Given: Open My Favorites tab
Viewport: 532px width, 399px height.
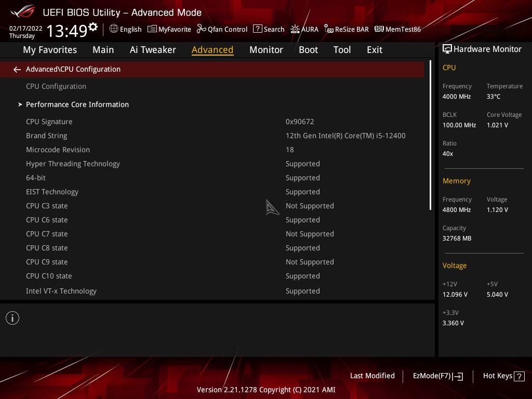Looking at the screenshot, I should 50,50.
